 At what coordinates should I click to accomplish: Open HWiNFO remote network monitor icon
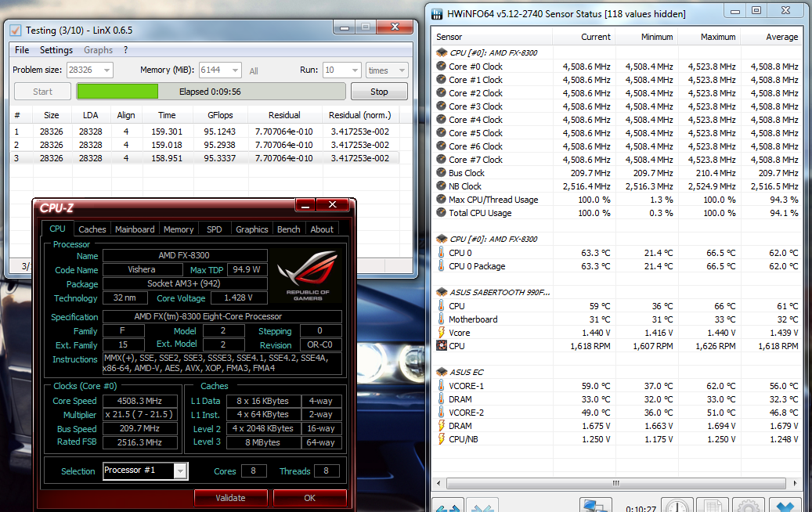(595, 506)
